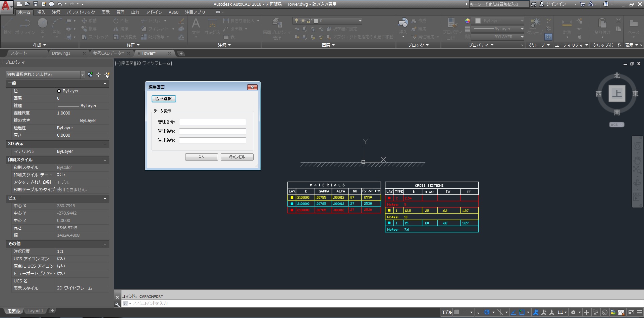Click the 図形選択 button in dialog
Image resolution: width=644 pixels, height=318 pixels.
(164, 99)
